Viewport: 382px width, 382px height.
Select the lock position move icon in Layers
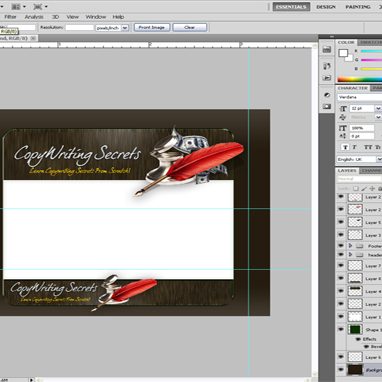click(x=372, y=189)
